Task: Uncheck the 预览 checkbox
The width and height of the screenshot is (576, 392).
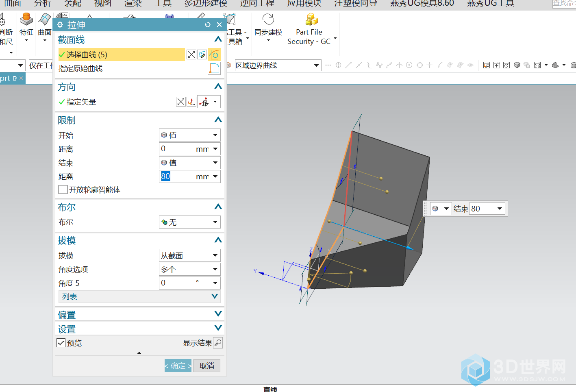Action: (x=61, y=343)
